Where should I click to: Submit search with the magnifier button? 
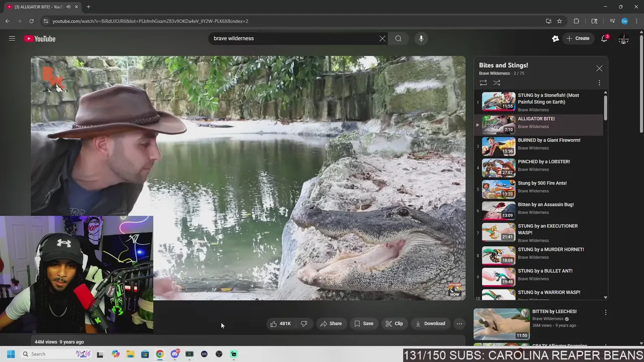point(398,38)
